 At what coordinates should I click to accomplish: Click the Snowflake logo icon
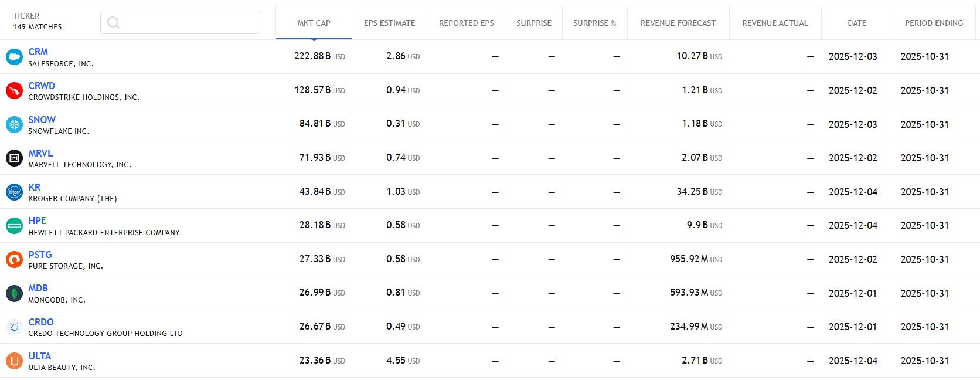pos(14,124)
